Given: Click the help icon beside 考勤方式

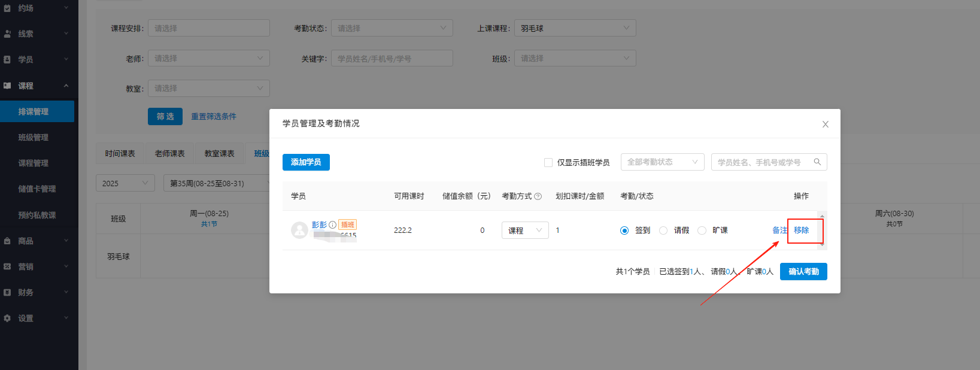Looking at the screenshot, I should tap(538, 196).
